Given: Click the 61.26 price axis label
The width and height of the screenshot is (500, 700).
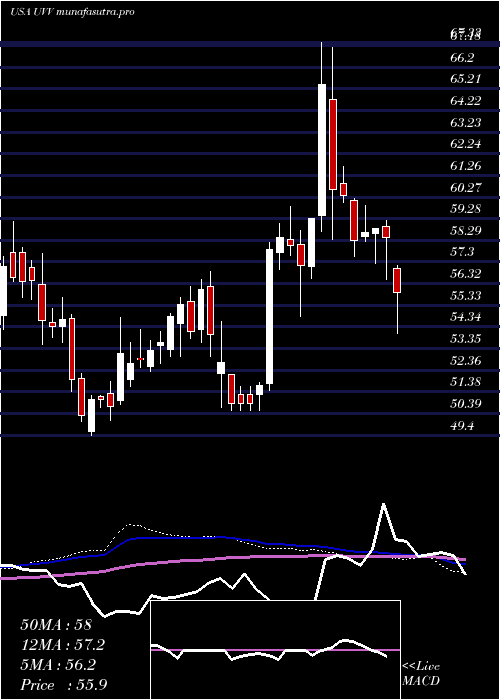Looking at the screenshot, I should pos(466,166).
